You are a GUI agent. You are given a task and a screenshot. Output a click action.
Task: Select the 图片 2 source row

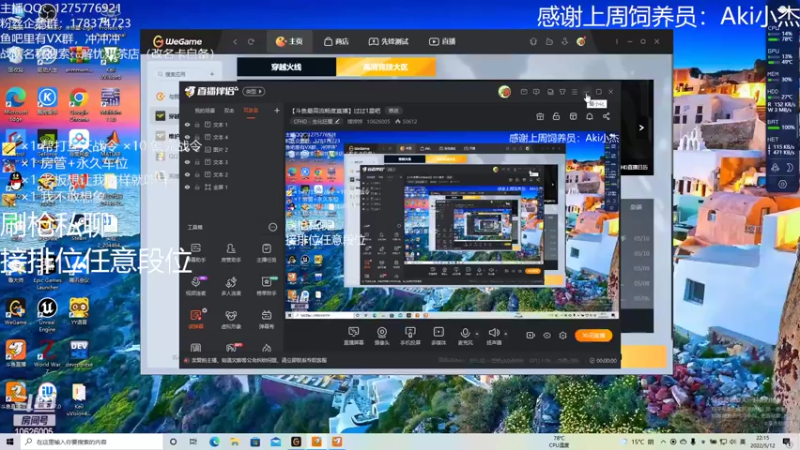pyautogui.click(x=232, y=149)
